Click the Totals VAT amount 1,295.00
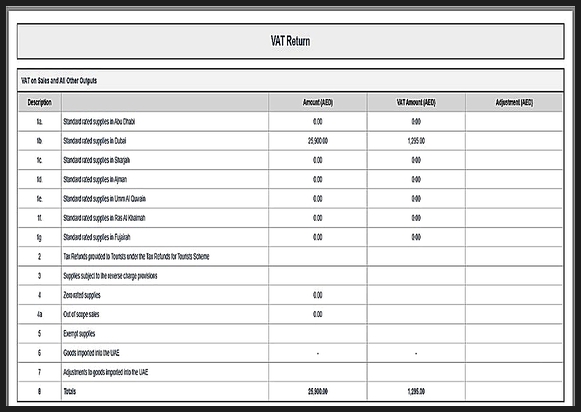 pyautogui.click(x=416, y=391)
